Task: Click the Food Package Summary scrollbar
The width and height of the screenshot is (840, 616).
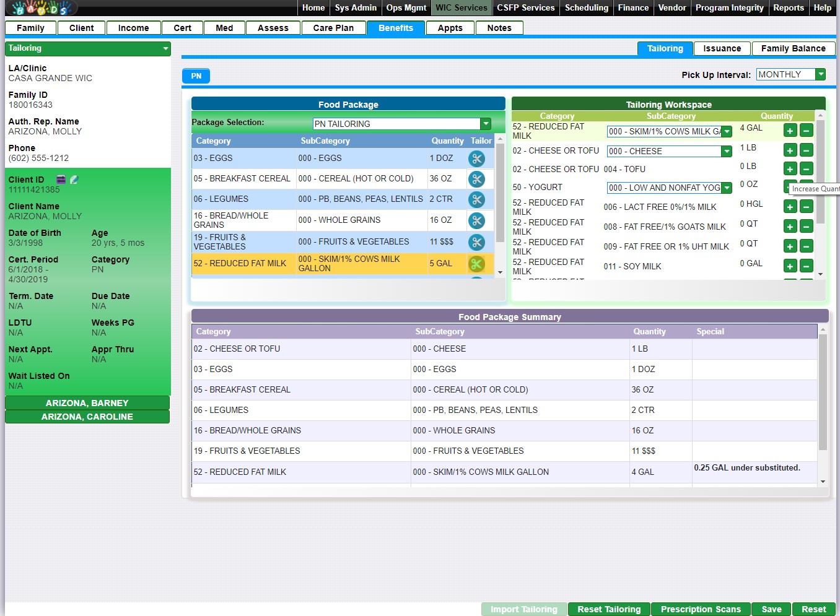Action: (x=823, y=396)
